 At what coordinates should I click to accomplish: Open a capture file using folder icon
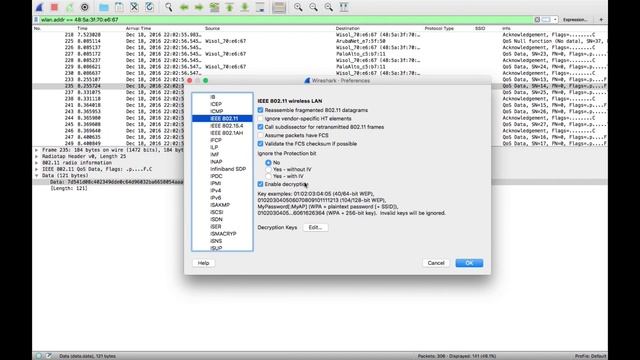point(104,7)
